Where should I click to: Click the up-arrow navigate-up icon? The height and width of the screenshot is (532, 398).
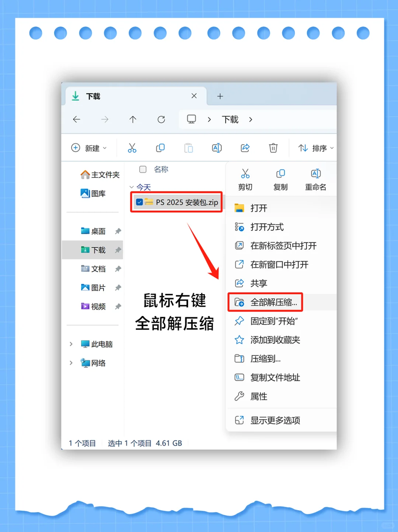[133, 119]
